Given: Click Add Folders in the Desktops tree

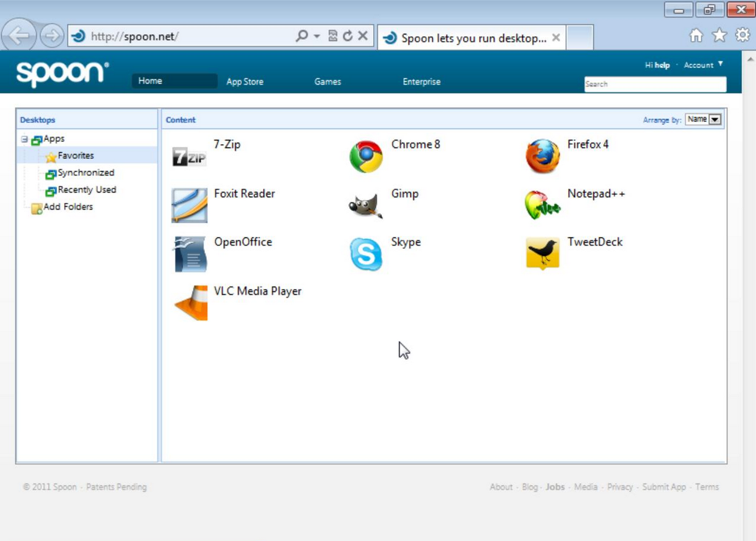Looking at the screenshot, I should 69,207.
